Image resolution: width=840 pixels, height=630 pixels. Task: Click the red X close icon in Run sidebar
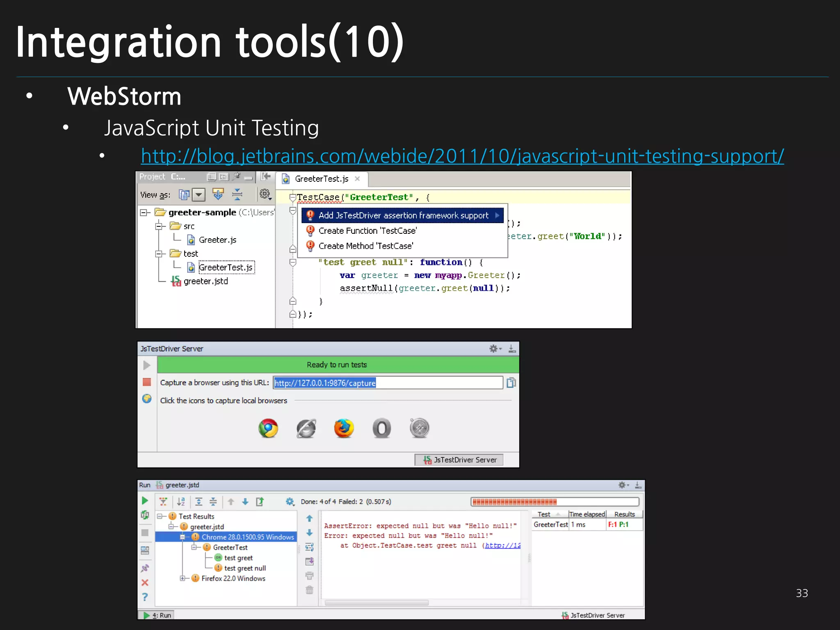coord(145,582)
